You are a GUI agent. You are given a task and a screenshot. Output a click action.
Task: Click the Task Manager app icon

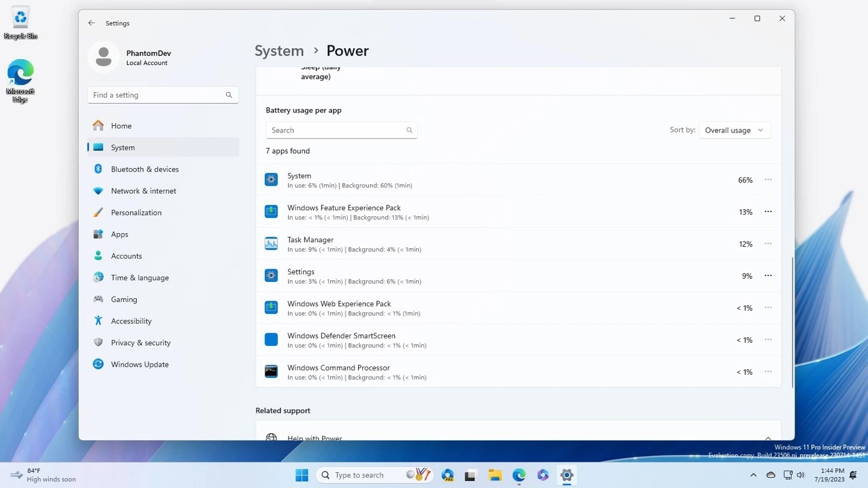coord(271,243)
